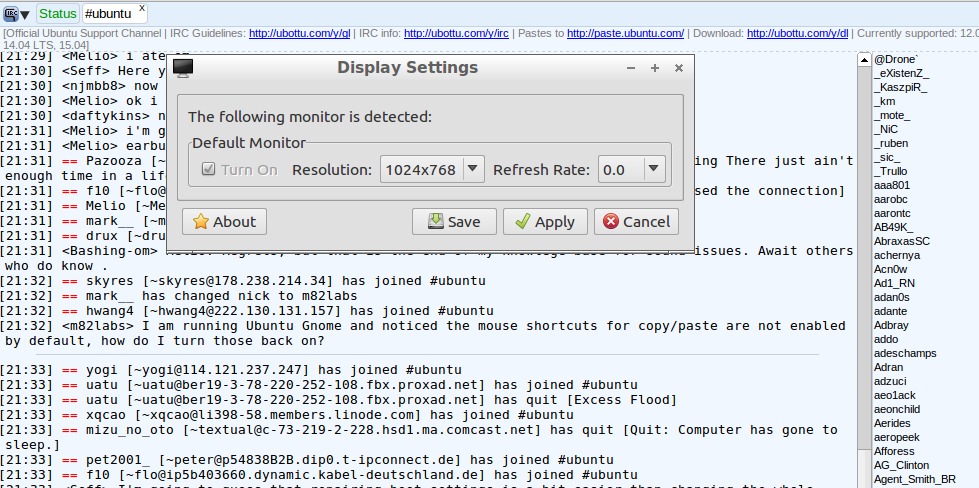Select user Adran in nick list

(889, 368)
